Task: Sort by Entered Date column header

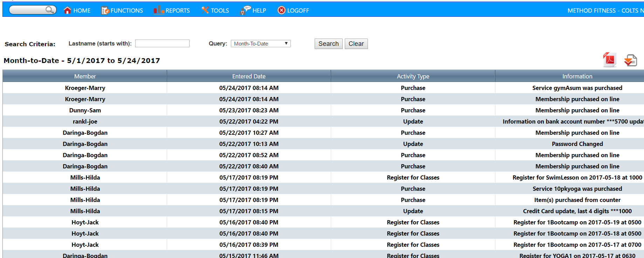Action: coord(249,76)
